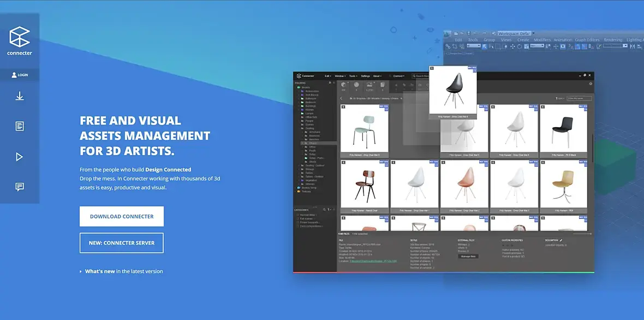
Task: Click the Design Connected bold text
Action: (168, 169)
